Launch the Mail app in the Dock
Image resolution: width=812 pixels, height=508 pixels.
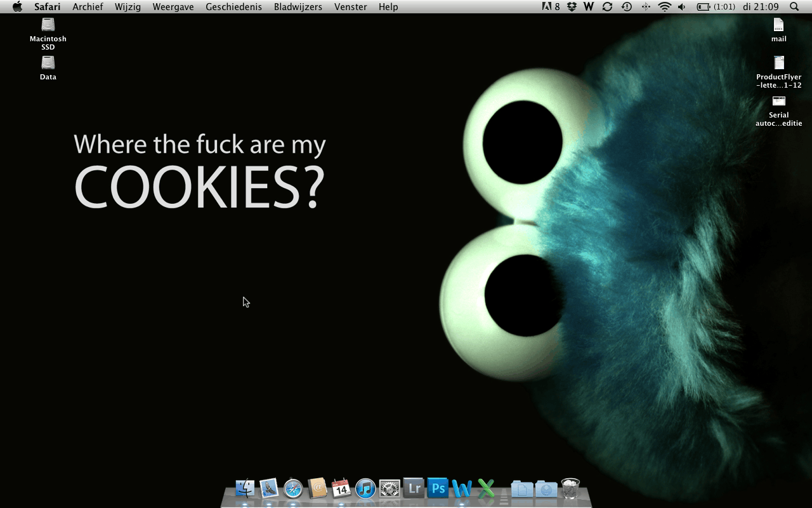click(269, 488)
